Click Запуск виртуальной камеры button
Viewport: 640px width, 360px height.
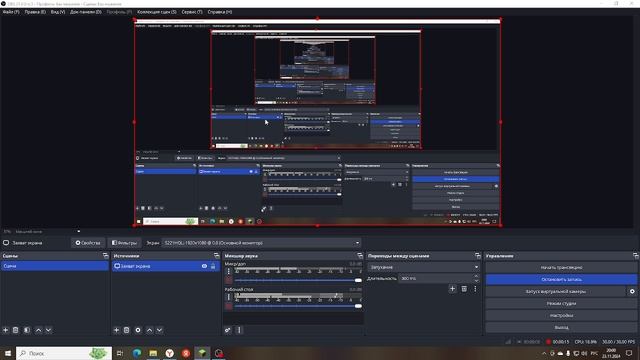[556, 291]
